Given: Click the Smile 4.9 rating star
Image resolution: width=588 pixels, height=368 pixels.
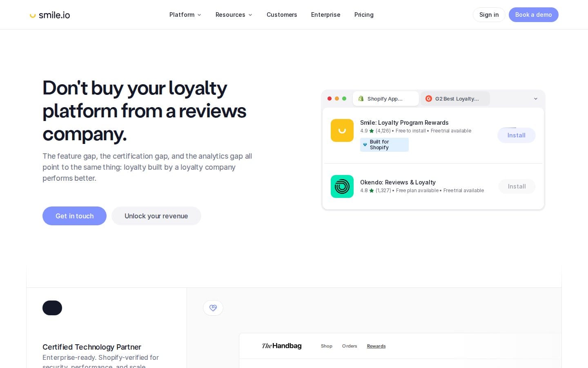Looking at the screenshot, I should coord(372,131).
